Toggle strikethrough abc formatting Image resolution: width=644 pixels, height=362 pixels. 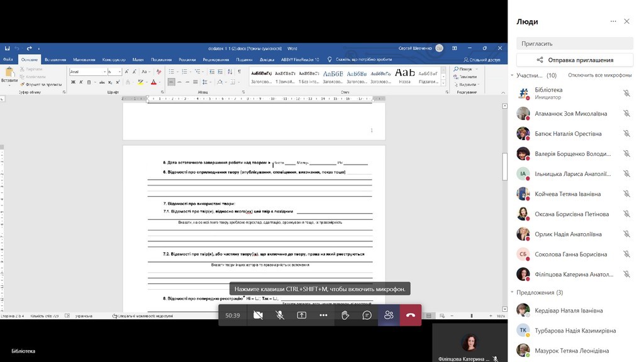point(102,82)
